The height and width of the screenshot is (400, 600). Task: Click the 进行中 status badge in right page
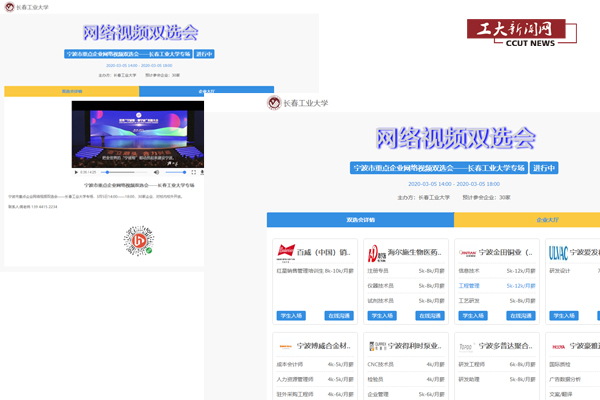coord(544,168)
